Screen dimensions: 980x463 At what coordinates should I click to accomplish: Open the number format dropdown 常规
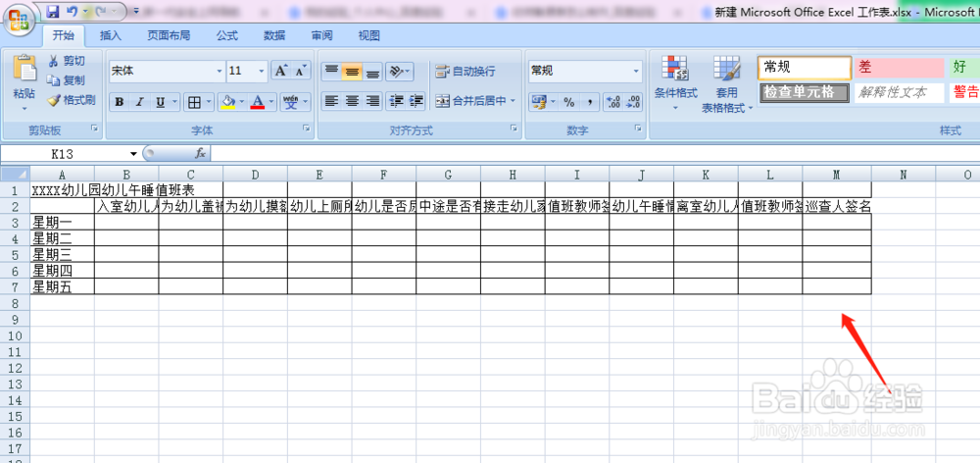[636, 72]
